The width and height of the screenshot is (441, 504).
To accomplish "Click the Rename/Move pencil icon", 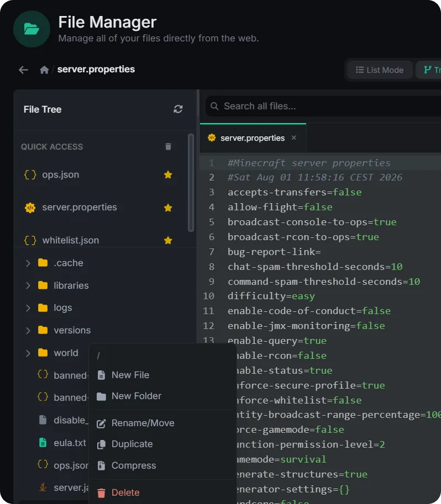I will [x=101, y=423].
